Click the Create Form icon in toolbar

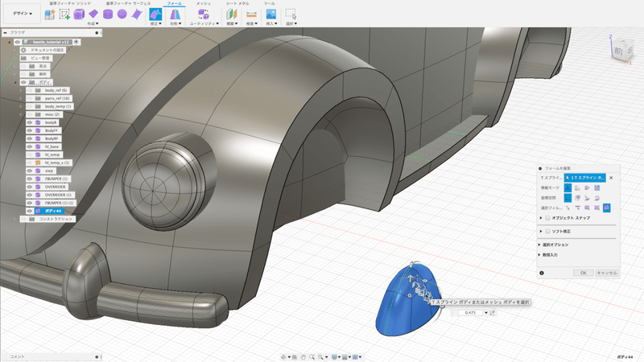pos(50,14)
